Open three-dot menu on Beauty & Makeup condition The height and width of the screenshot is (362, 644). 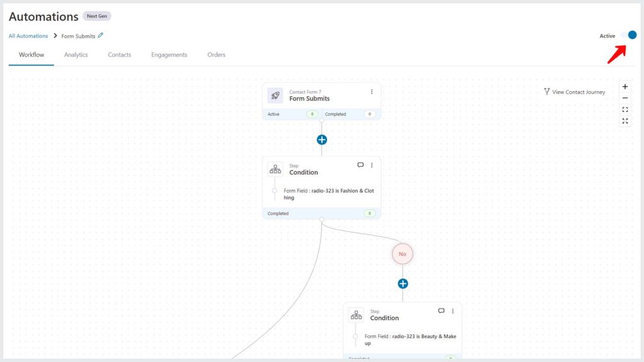453,310
